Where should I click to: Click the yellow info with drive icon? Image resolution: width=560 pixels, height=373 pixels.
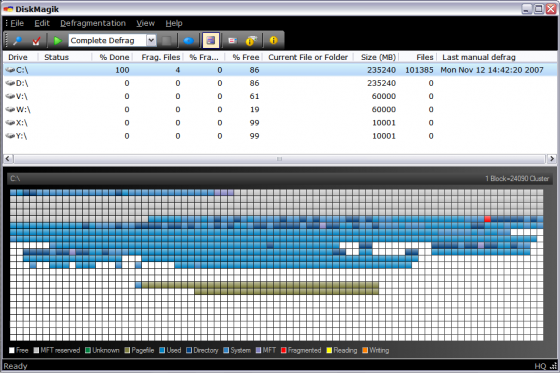pos(251,40)
